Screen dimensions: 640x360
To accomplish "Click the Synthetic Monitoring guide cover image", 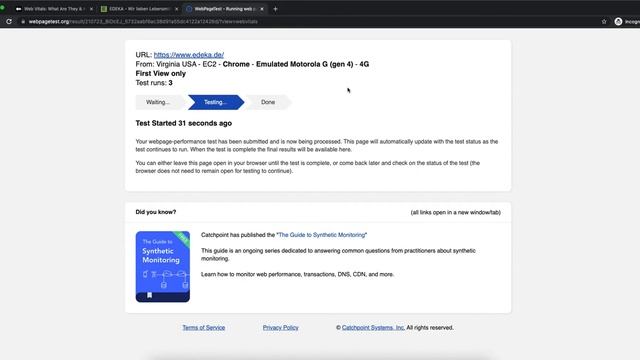I will pyautogui.click(x=162, y=267).
